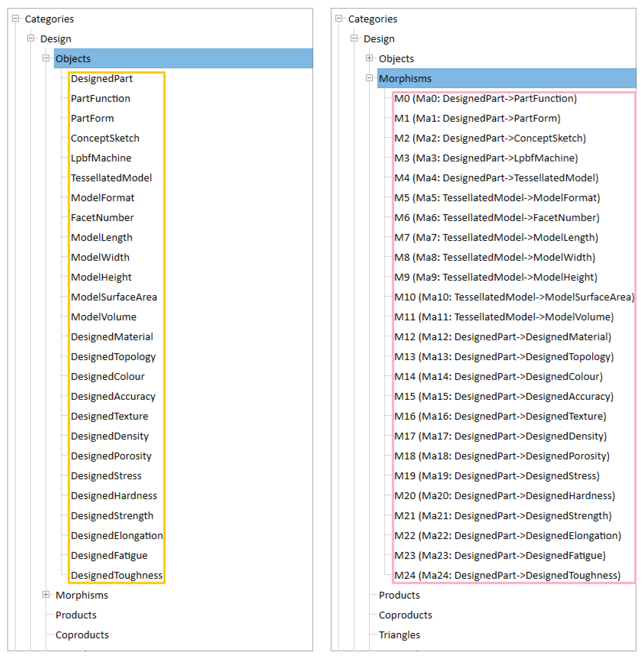
Task: Select the LpbfMachine object item
Action: (101, 158)
